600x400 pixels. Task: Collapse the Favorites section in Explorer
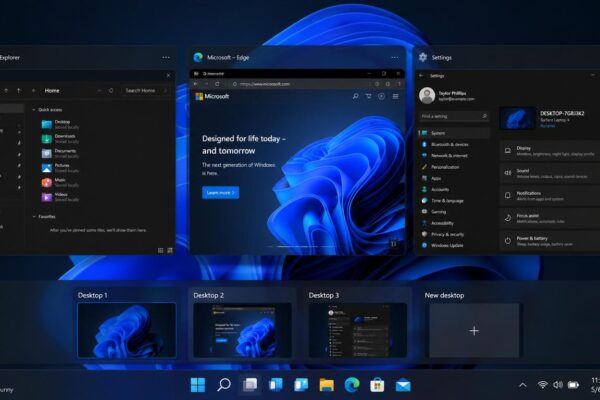pyautogui.click(x=34, y=217)
